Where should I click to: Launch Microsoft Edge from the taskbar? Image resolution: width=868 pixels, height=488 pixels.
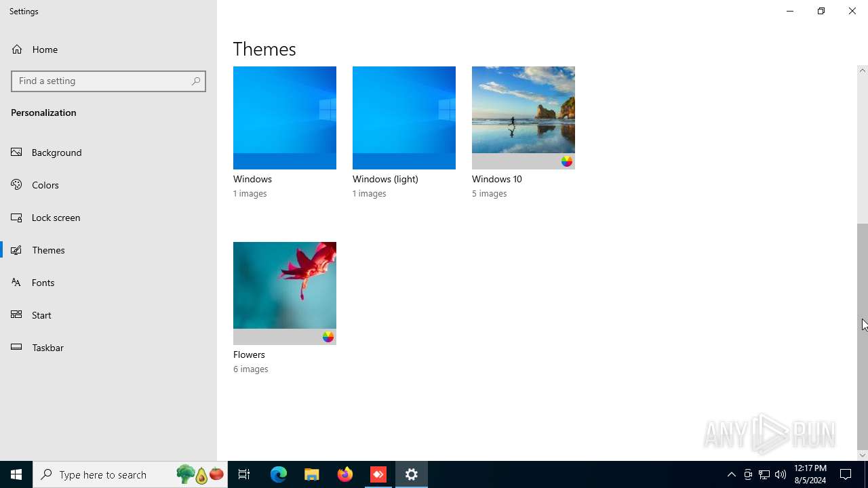coord(279,474)
